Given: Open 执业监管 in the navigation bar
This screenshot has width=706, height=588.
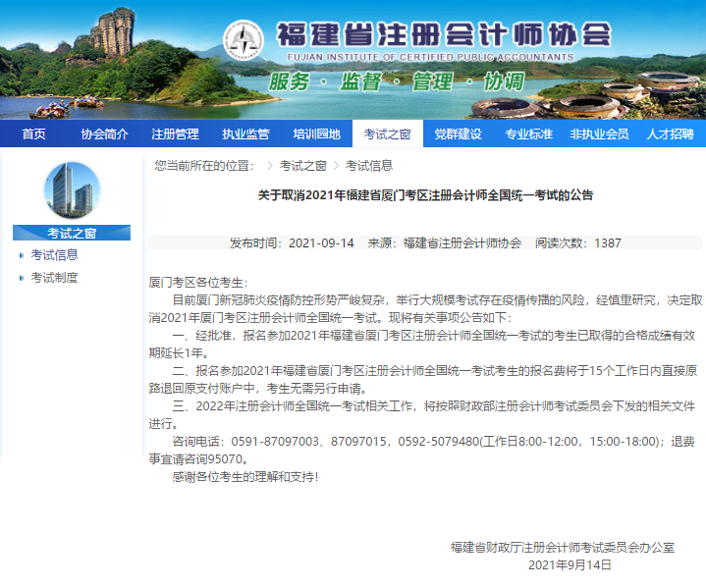Looking at the screenshot, I should [245, 134].
